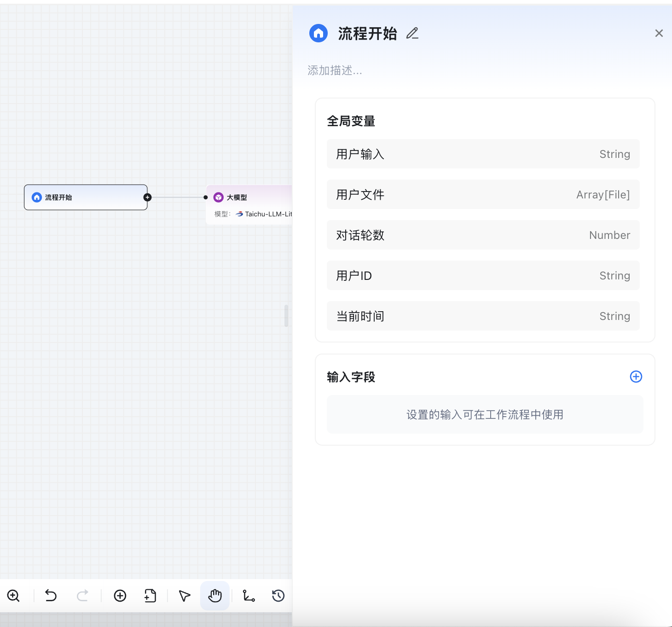Click the zoom in magnifier icon

[x=13, y=596]
